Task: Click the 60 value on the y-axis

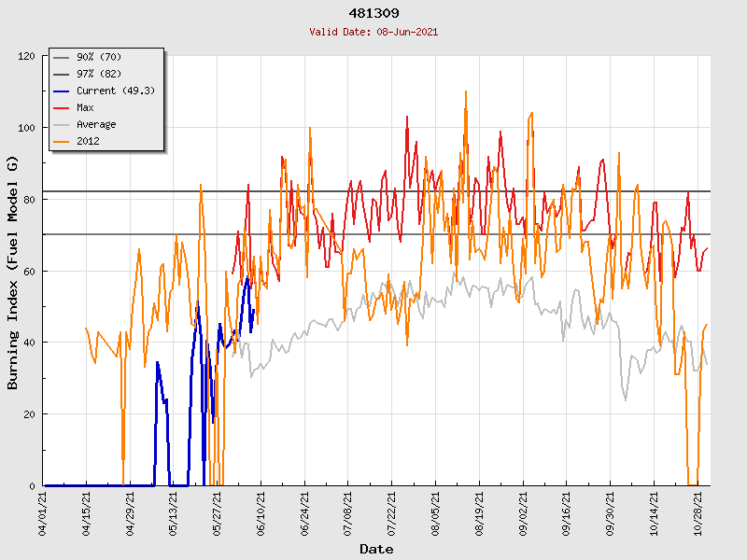Action: coord(29,272)
